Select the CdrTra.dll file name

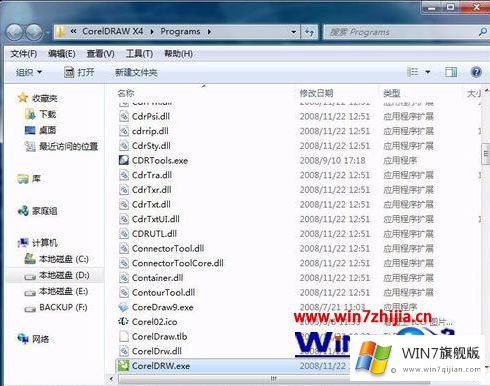click(x=152, y=175)
